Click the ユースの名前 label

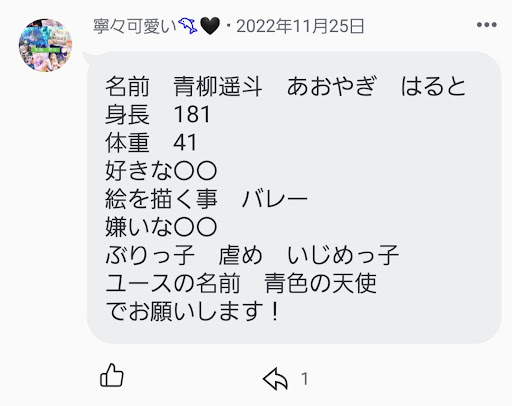[173, 283]
